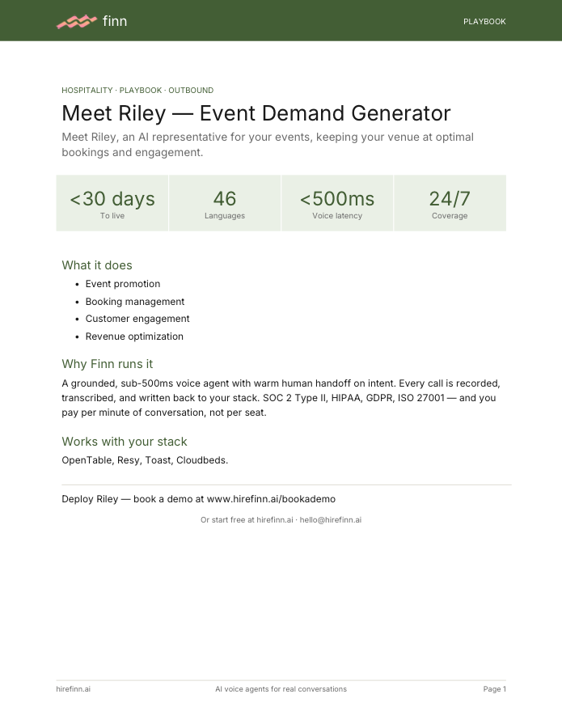Open the www.hirefinn.ai/bookademo link

click(271, 499)
